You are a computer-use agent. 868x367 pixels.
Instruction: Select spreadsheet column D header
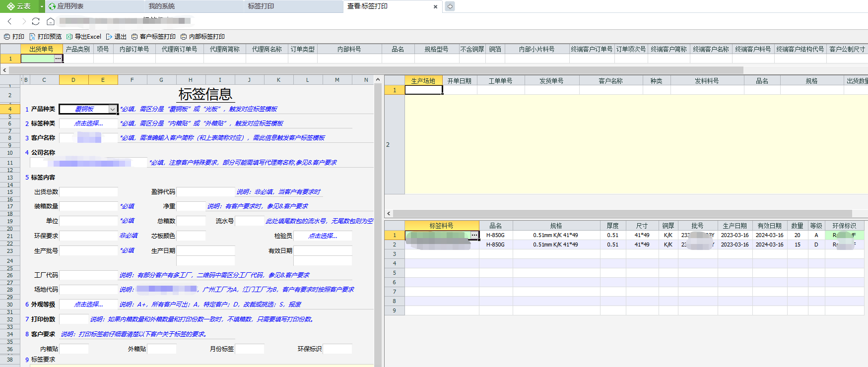coord(73,80)
